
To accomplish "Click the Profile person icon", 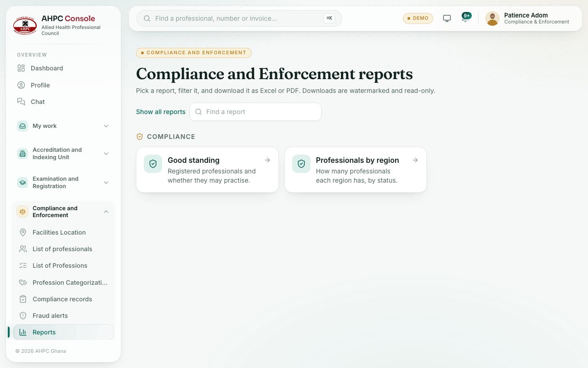I will pos(21,85).
